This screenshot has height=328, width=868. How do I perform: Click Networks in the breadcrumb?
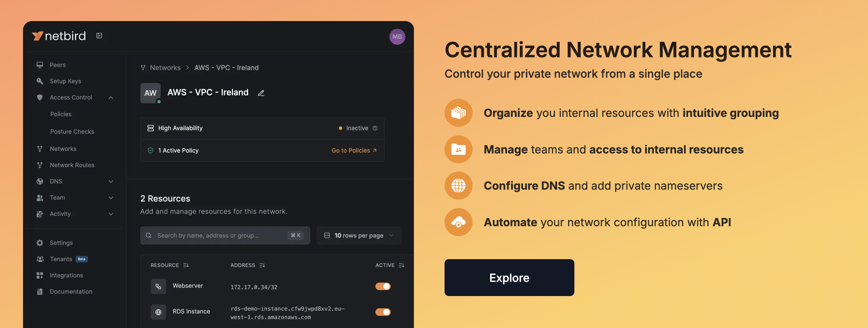point(165,68)
